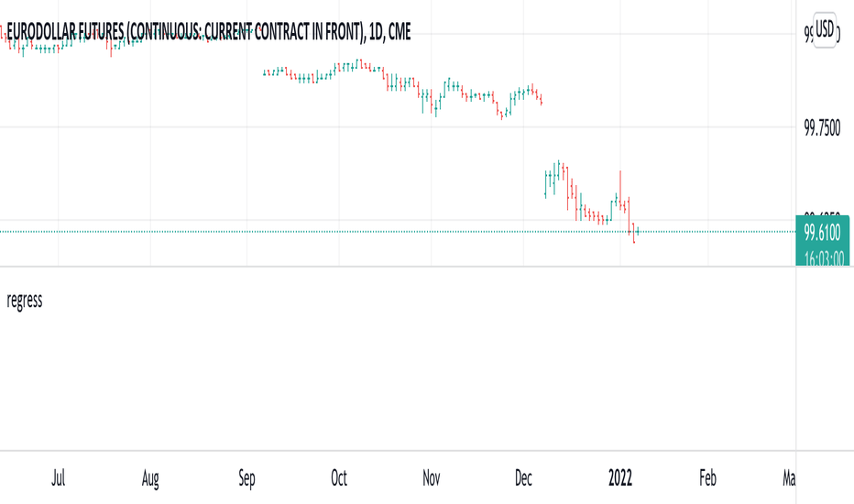Viewport: 854px width, 504px height.
Task: Click the 99.6100 current price label
Action: pos(822,233)
